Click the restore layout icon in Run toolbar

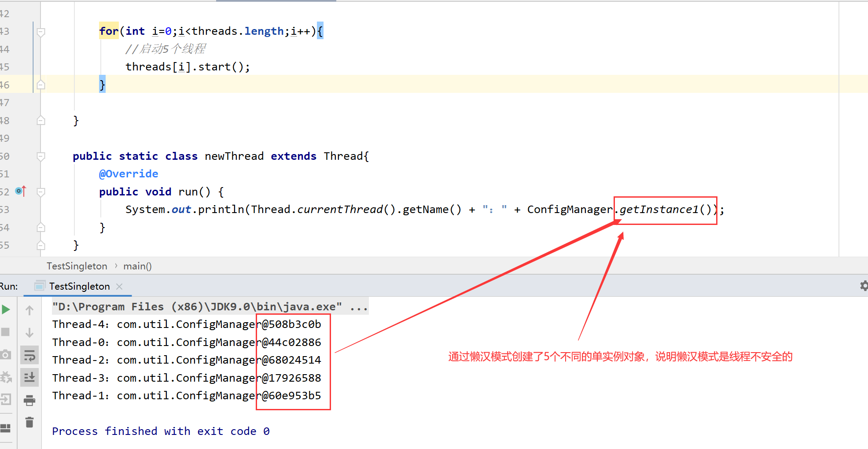click(5, 428)
